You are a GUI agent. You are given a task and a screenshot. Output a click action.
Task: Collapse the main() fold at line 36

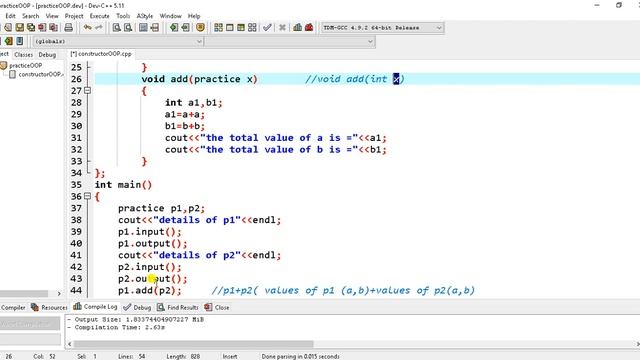(87, 196)
